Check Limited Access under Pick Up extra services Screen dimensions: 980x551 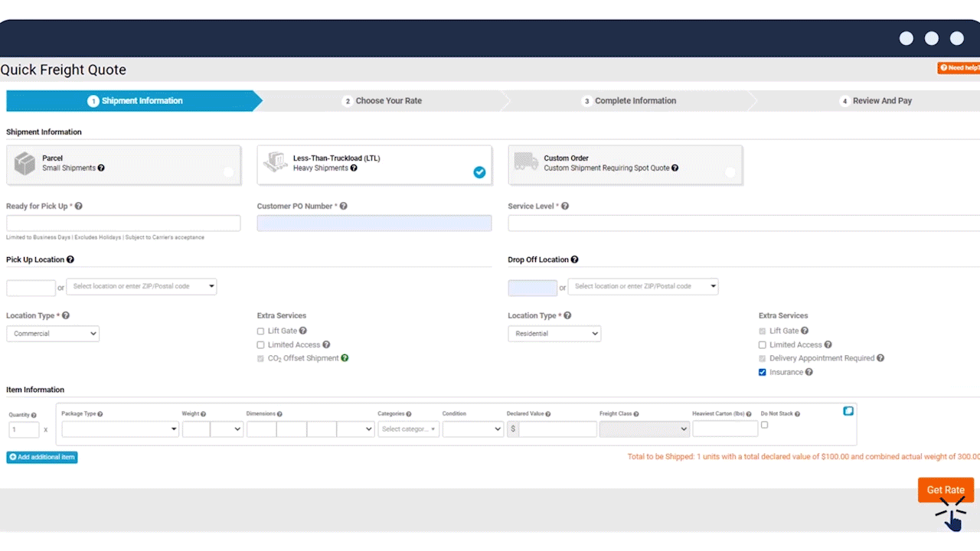click(x=261, y=345)
